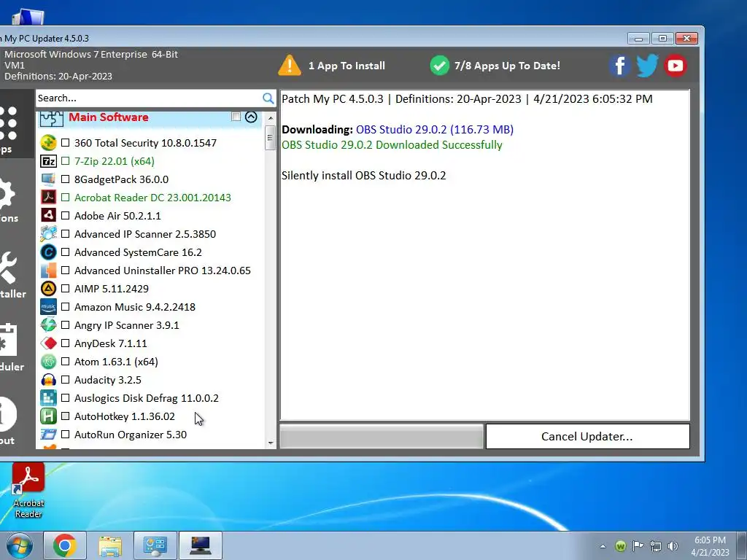
Task: Check the AutoHotkey 1.1.36.02 checkbox
Action: pyautogui.click(x=65, y=416)
